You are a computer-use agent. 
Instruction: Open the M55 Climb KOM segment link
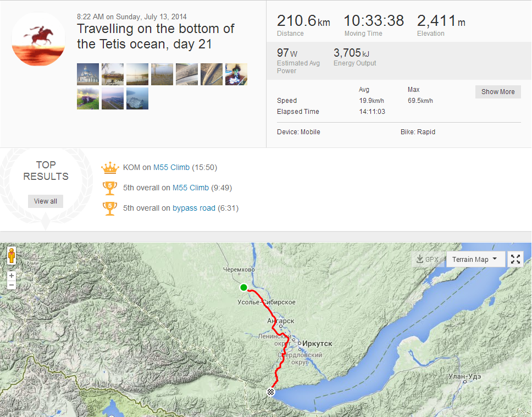click(x=171, y=167)
